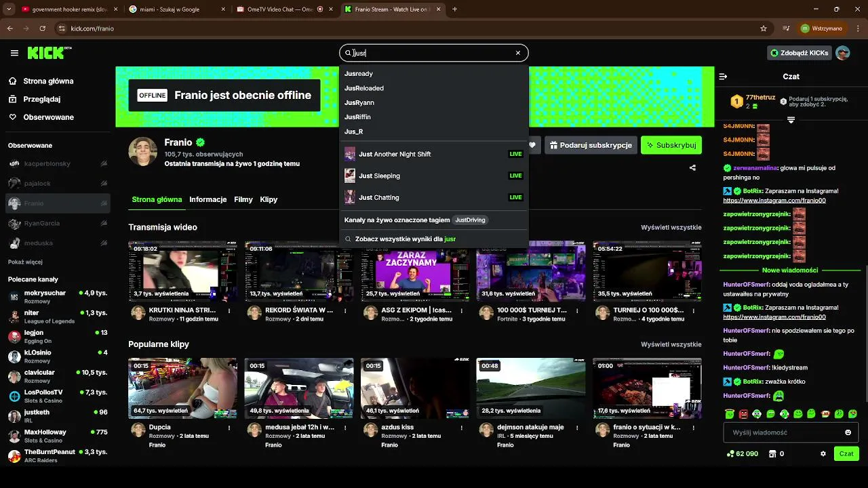Open RyanGarcia followed channel

coord(58,223)
